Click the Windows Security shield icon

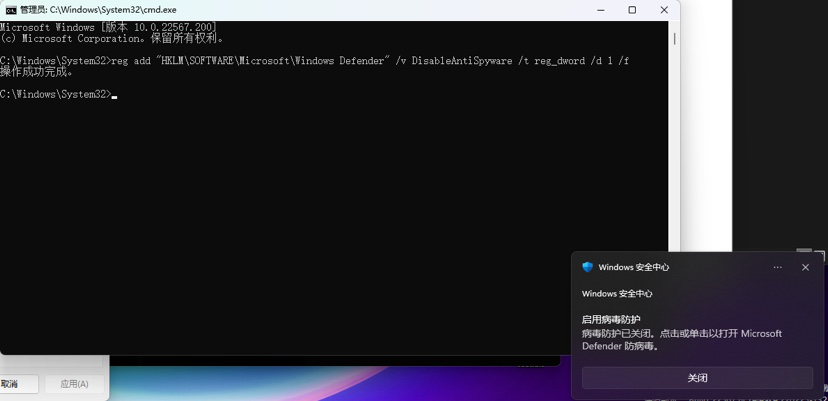pos(587,267)
